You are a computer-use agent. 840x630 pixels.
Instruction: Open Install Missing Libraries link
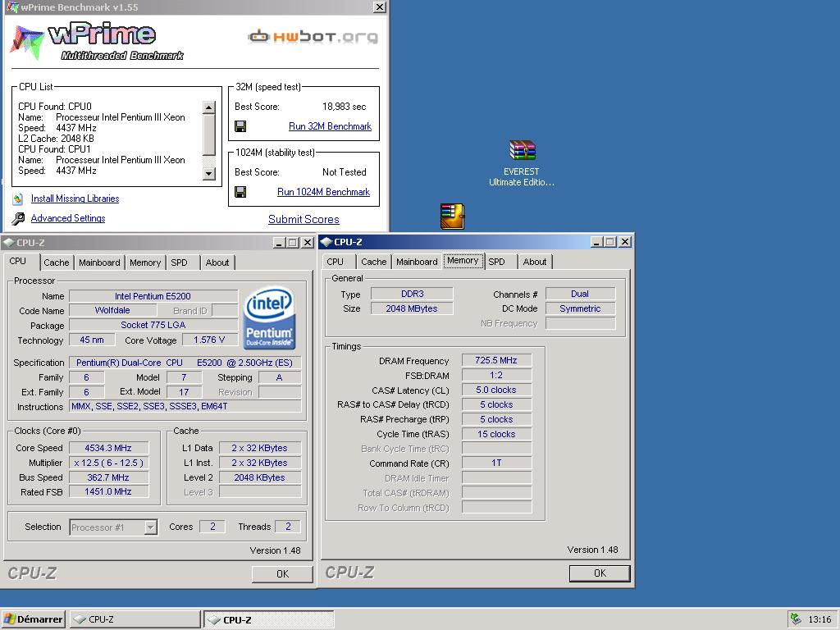point(75,199)
